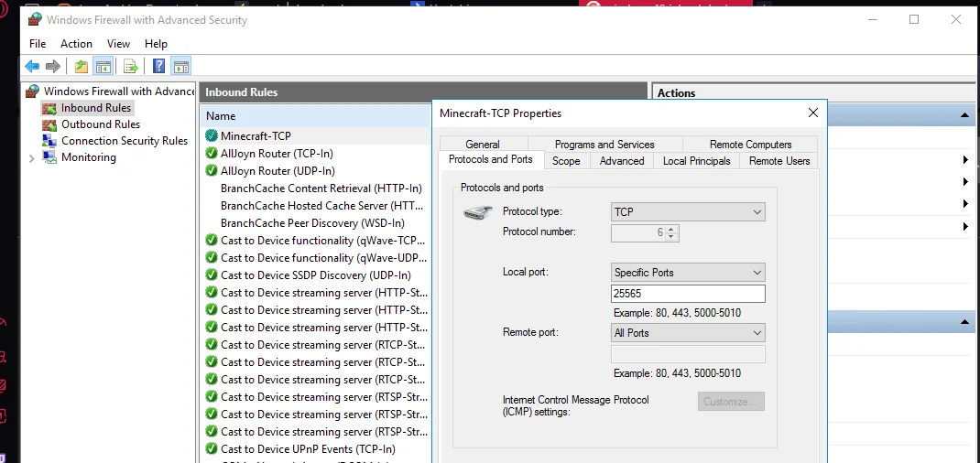This screenshot has height=463, width=980.
Task: Click the Minecraft-TCP rule status icon
Action: point(212,135)
